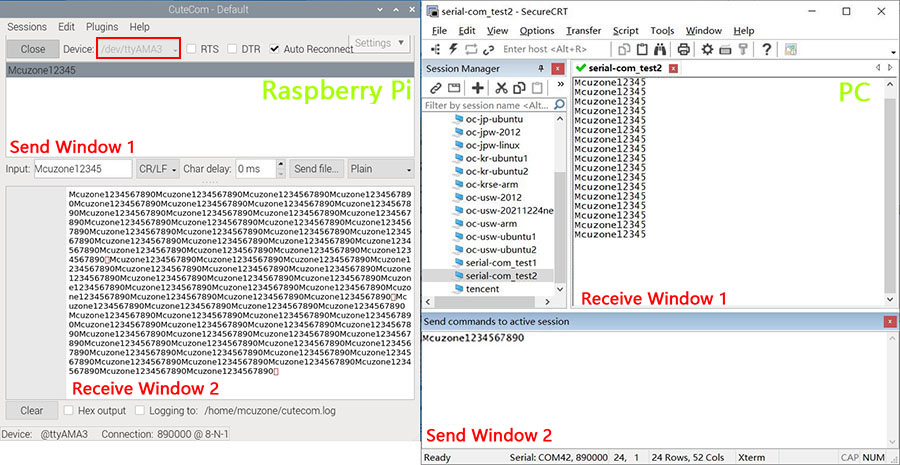Close the serial-com_test2 tab
The width and height of the screenshot is (900, 465).
[674, 68]
